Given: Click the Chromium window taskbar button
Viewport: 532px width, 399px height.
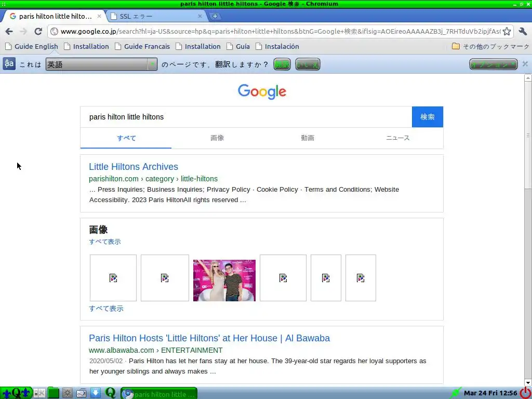Looking at the screenshot, I should (159, 393).
